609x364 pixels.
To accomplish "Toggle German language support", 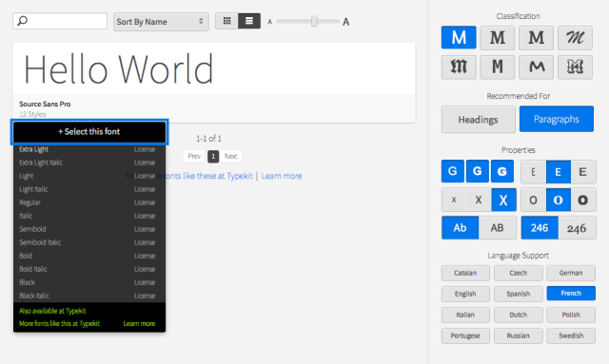I will pyautogui.click(x=571, y=273).
